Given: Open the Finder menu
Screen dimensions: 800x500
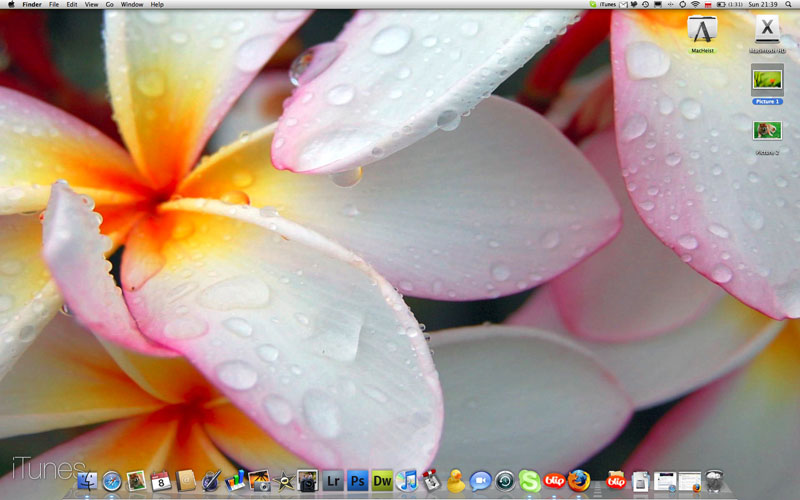Looking at the screenshot, I should click(32, 5).
